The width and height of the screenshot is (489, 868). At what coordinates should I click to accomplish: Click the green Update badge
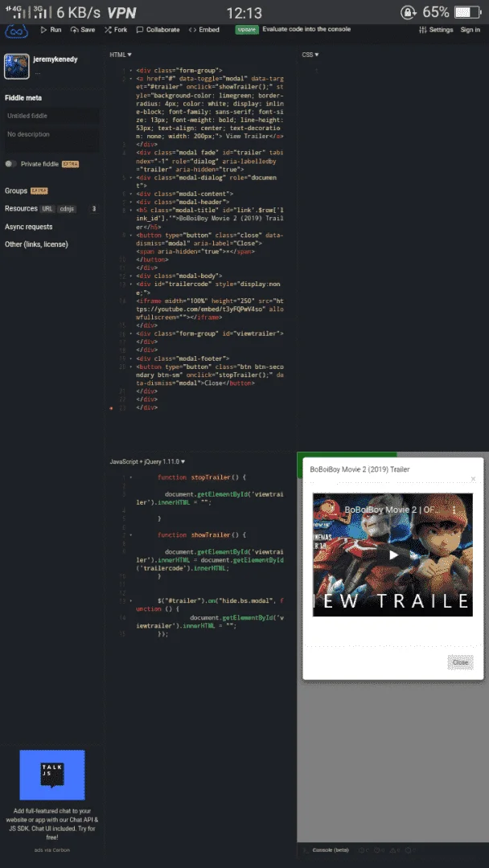247,30
